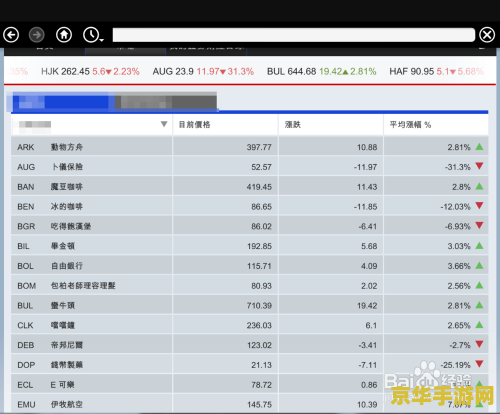Click the BAN price 419.45
Viewport: 500px width, 414px height.
[259, 187]
